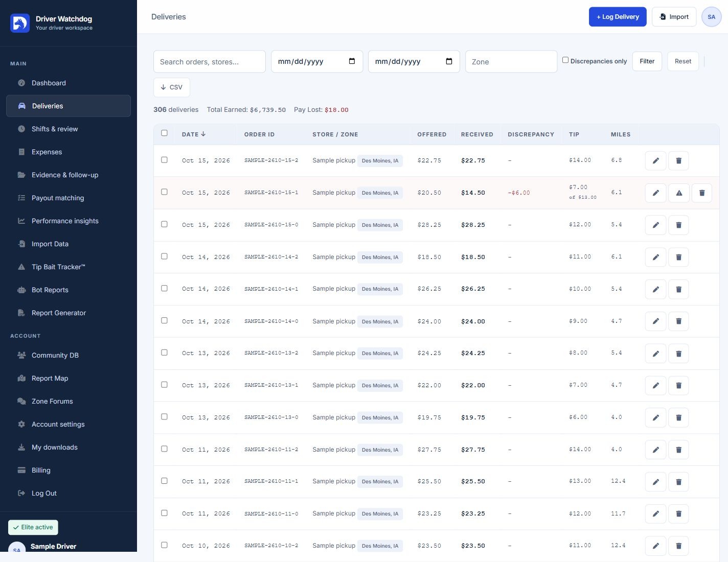728x562 pixels.
Task: Delete delivery SAMPLE-2610-11-0 using trash icon
Action: click(x=678, y=514)
